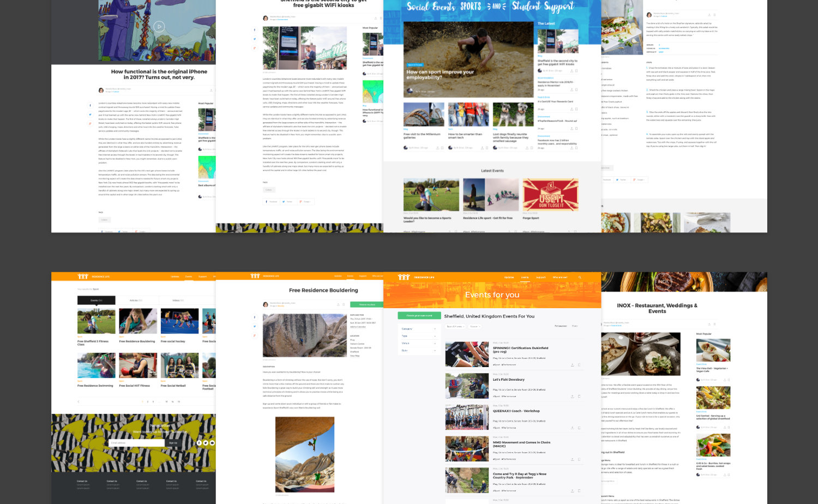The width and height of the screenshot is (818, 504).
Task: Bookmark the Let's Fish! Dewsbury event
Action: 579,397
